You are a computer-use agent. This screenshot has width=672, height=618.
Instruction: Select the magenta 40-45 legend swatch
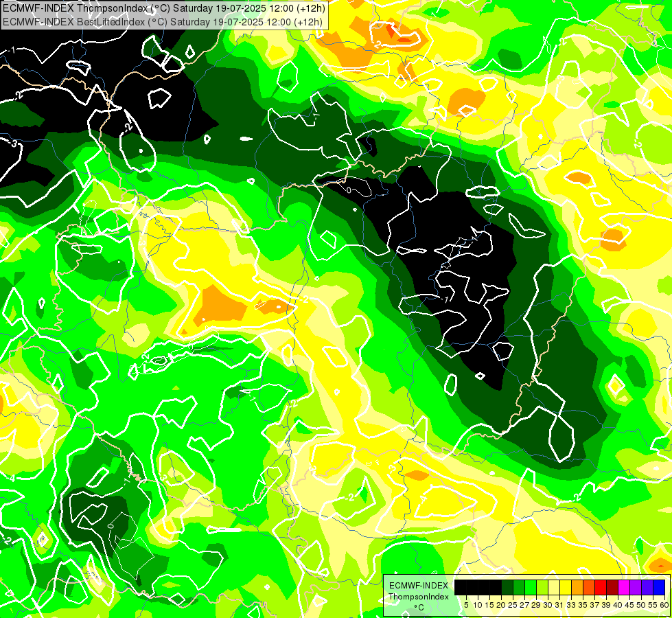[624, 587]
